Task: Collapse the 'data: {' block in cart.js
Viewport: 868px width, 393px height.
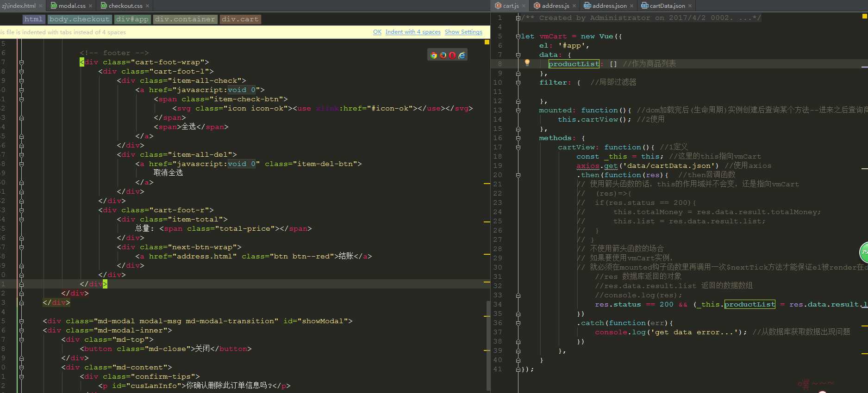Action: click(518, 55)
